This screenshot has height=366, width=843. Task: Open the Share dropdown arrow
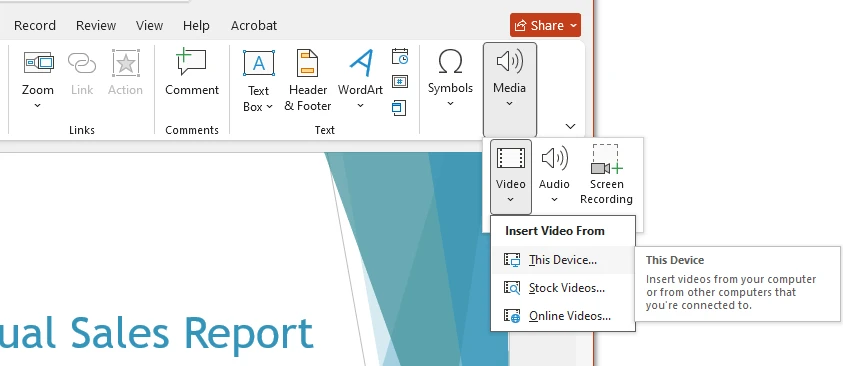(x=574, y=25)
